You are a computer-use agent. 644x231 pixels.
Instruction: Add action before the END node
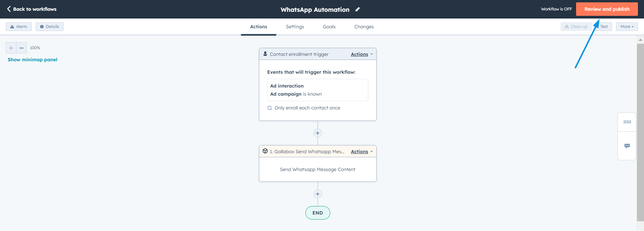[x=317, y=194]
